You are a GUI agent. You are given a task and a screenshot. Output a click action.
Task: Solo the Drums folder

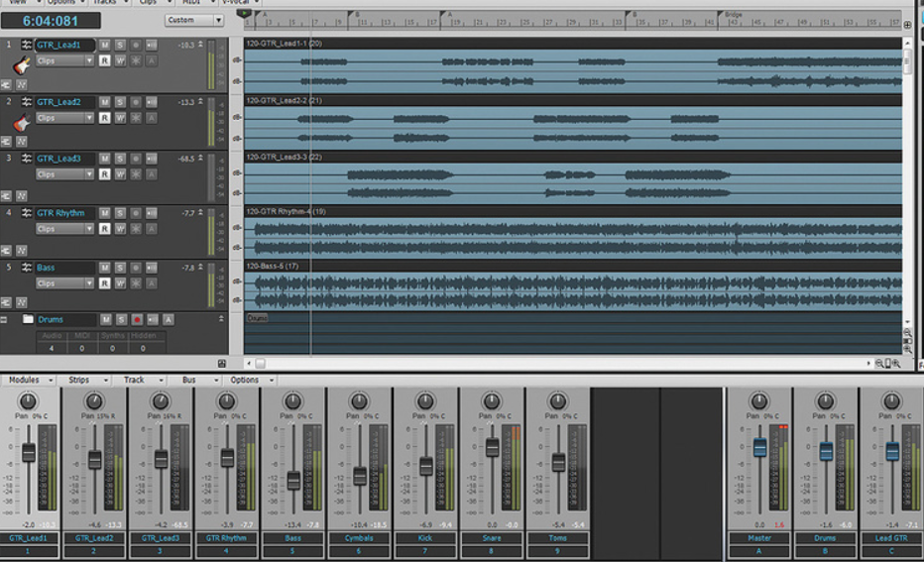(x=121, y=319)
